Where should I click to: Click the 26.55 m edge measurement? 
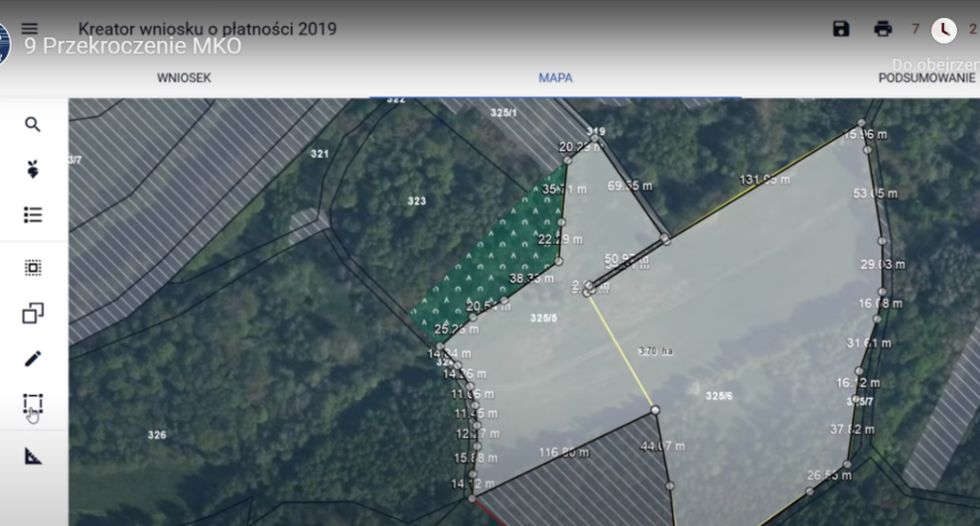click(830, 475)
